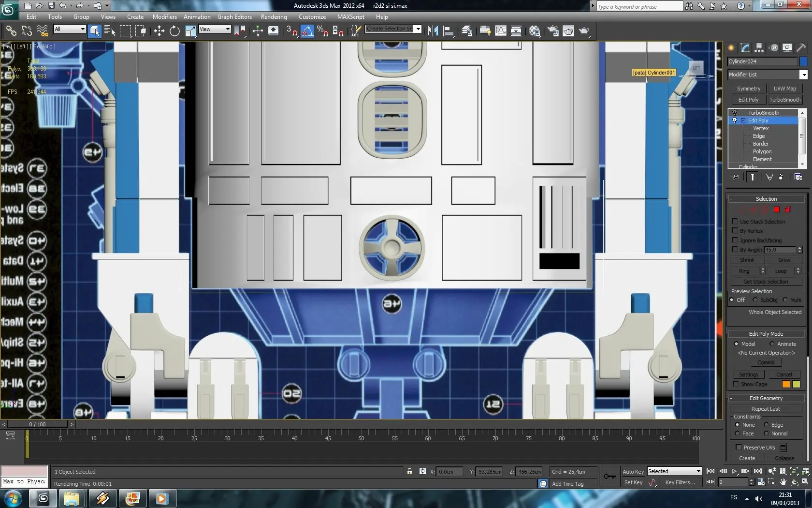Open the Material Editor
The image size is (812, 508).
535,31
